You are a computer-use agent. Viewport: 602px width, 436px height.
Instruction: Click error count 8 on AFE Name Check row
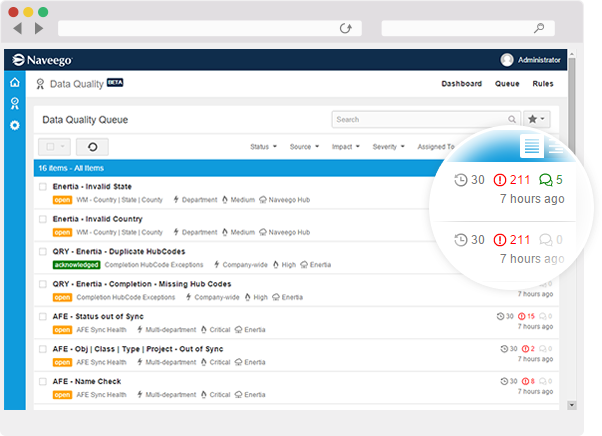click(528, 381)
